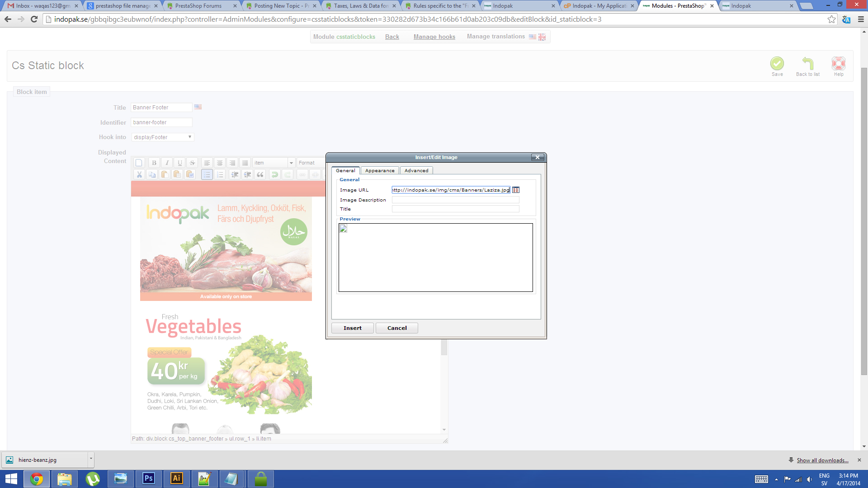Toggle underline formatting in editor toolbar
The image size is (868, 488).
[x=179, y=163]
